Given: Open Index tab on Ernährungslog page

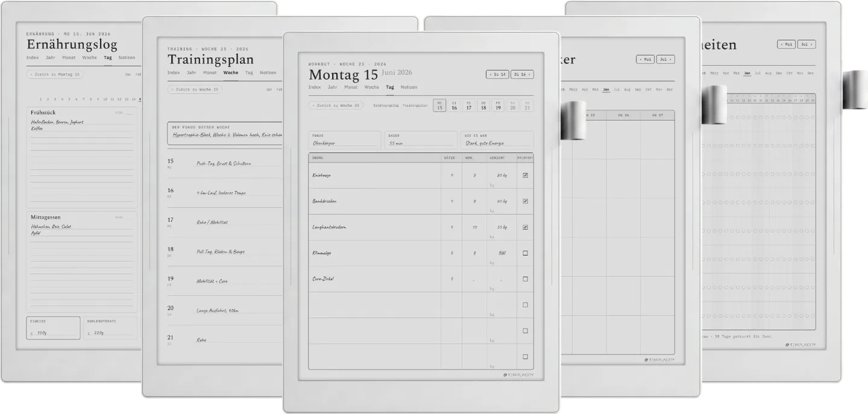Looking at the screenshot, I should 33,58.
